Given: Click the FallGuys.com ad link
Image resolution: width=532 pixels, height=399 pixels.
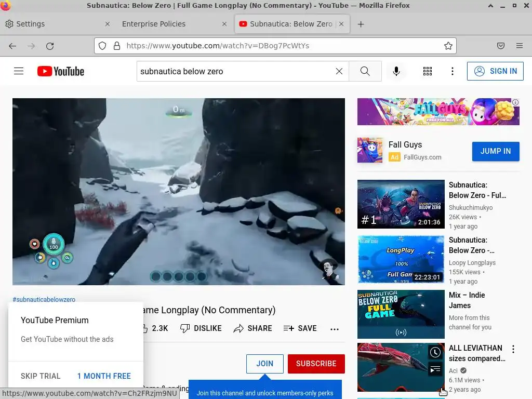Looking at the screenshot, I should (422, 157).
